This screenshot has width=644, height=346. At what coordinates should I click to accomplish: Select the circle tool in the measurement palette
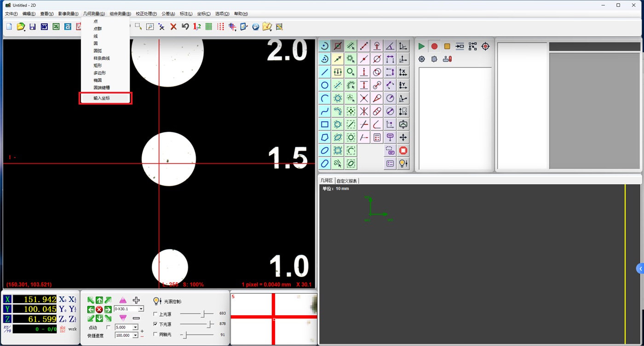325,85
